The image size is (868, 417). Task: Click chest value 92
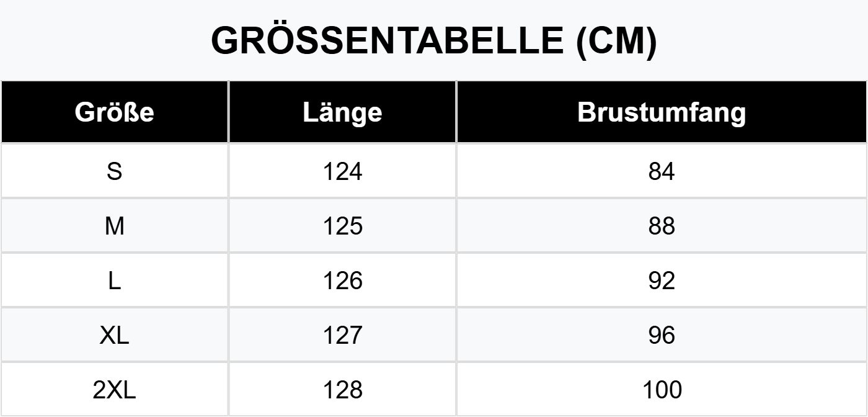(x=662, y=280)
